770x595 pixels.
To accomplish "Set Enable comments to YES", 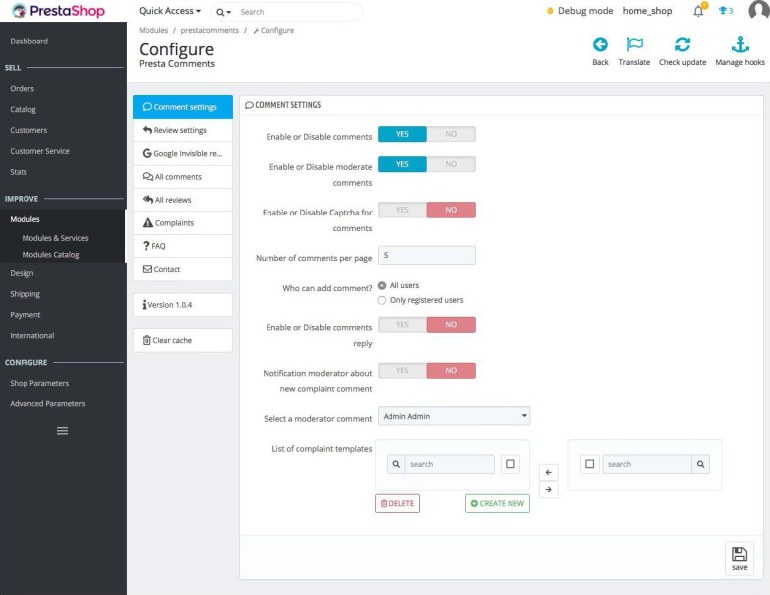I will tap(402, 134).
